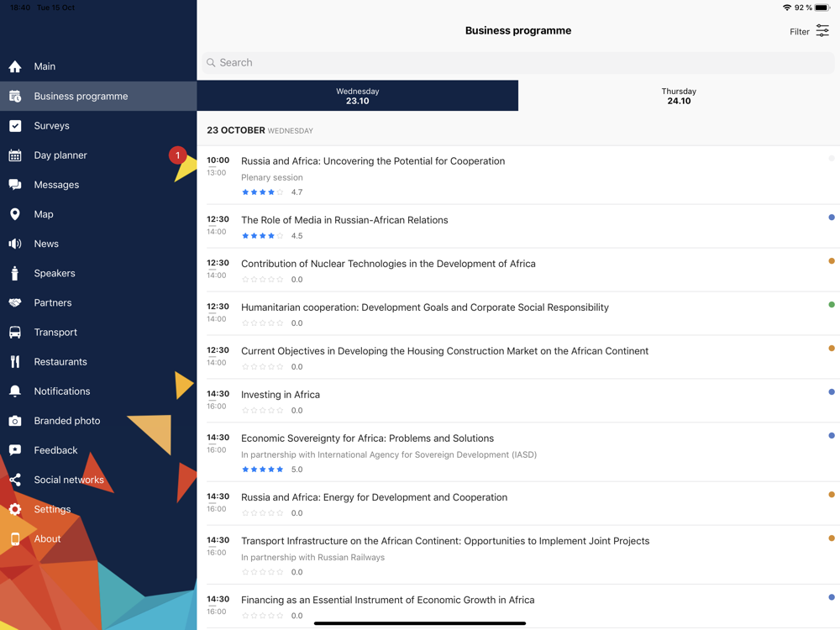840x630 pixels.
Task: Select Restaurants label in sidebar
Action: pyautogui.click(x=60, y=361)
